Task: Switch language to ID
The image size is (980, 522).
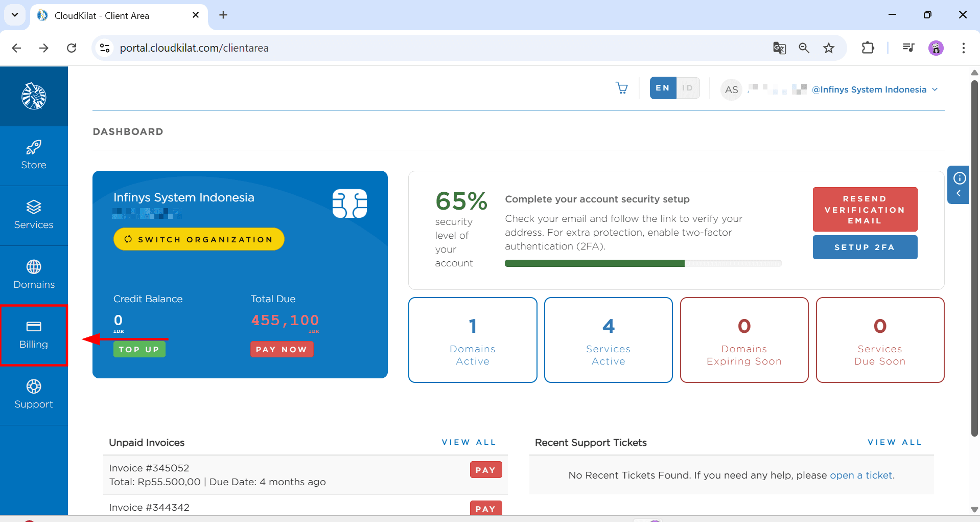Action: (687, 88)
